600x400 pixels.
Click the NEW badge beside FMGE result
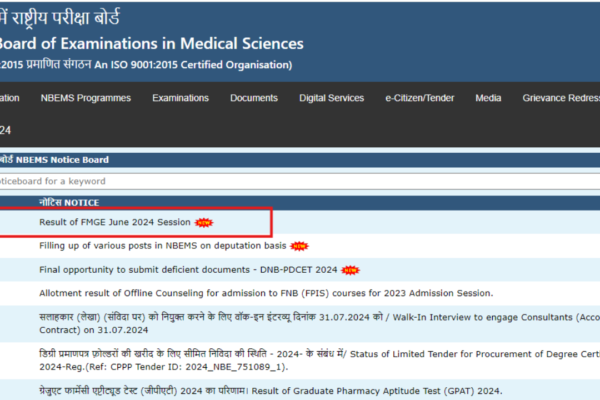(204, 222)
